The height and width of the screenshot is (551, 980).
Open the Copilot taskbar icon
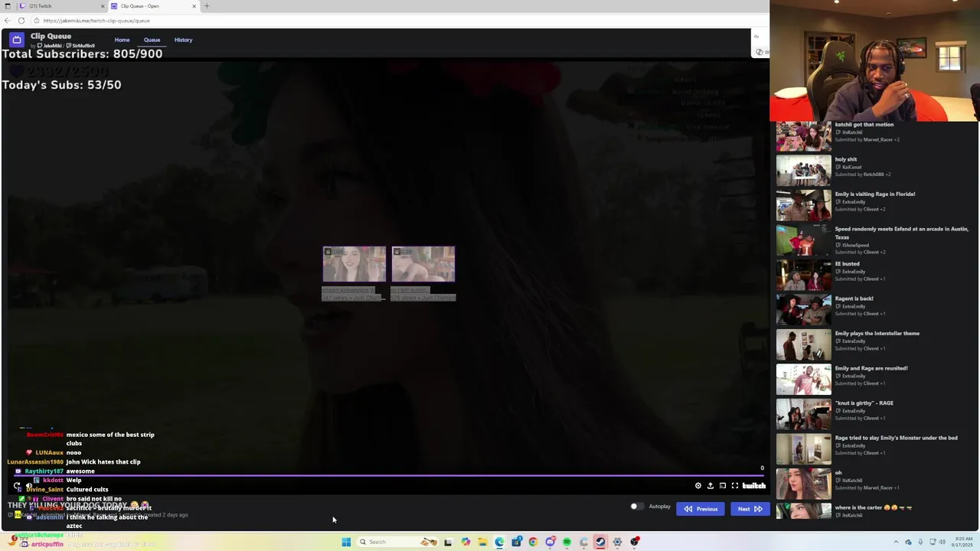click(465, 542)
